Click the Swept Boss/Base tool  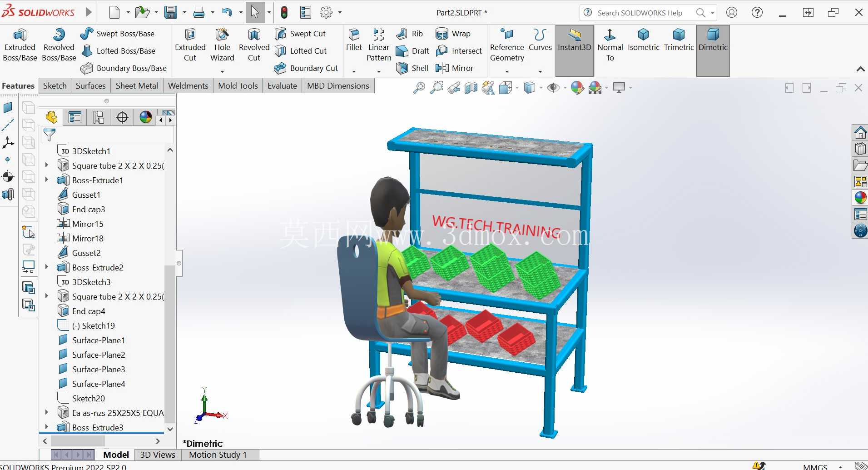[x=118, y=34]
